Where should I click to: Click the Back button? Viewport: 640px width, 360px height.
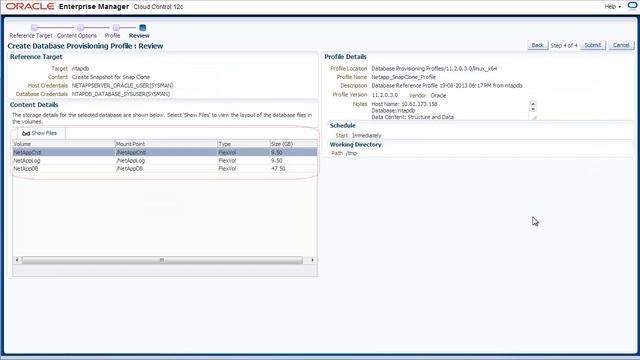pos(537,45)
